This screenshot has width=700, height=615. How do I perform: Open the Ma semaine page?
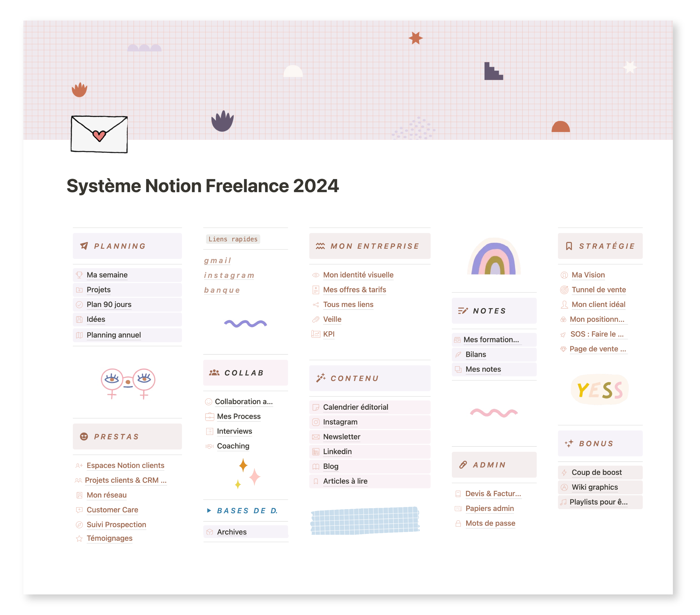[107, 275]
